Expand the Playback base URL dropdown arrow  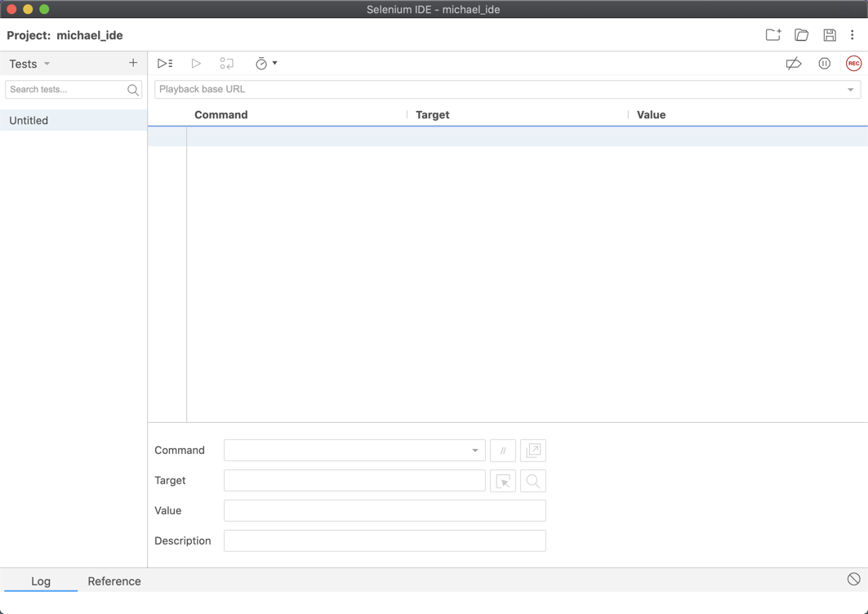850,90
